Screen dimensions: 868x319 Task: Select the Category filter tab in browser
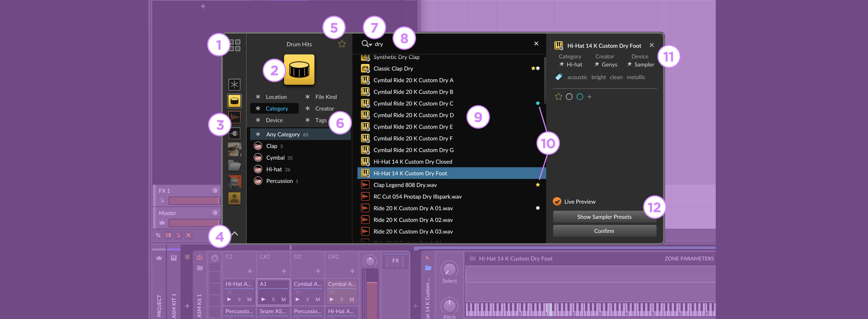(x=276, y=108)
